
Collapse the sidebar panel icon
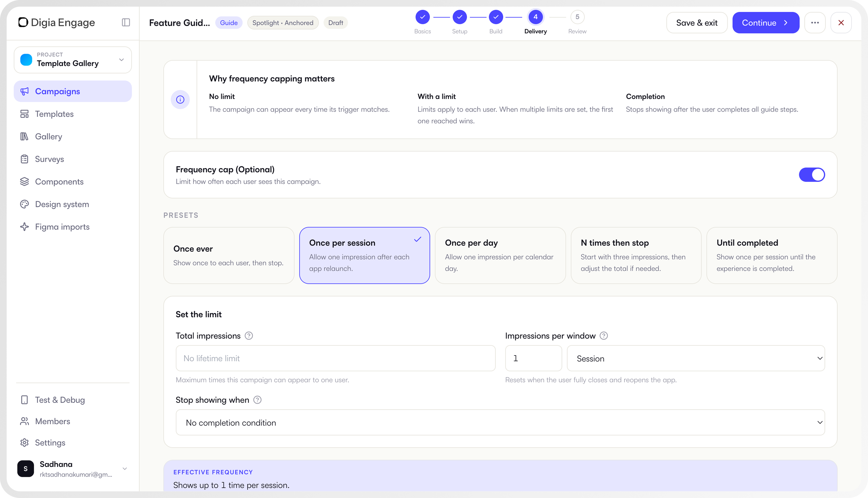pos(126,22)
